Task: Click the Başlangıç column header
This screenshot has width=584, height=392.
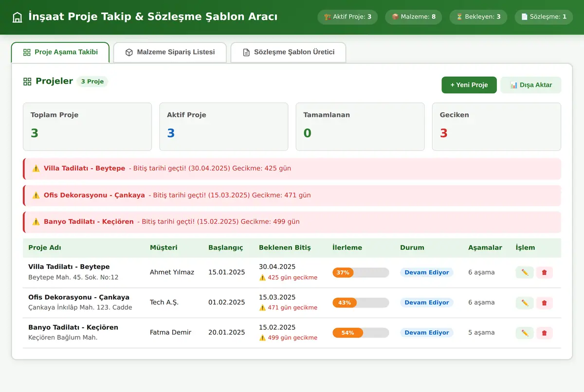Action: coord(226,248)
